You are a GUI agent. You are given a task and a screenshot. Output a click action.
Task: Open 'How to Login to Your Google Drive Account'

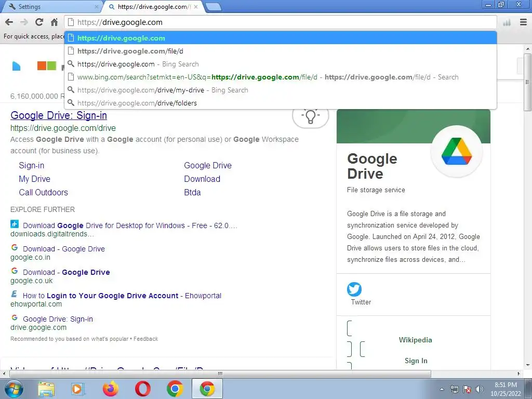[122, 296]
